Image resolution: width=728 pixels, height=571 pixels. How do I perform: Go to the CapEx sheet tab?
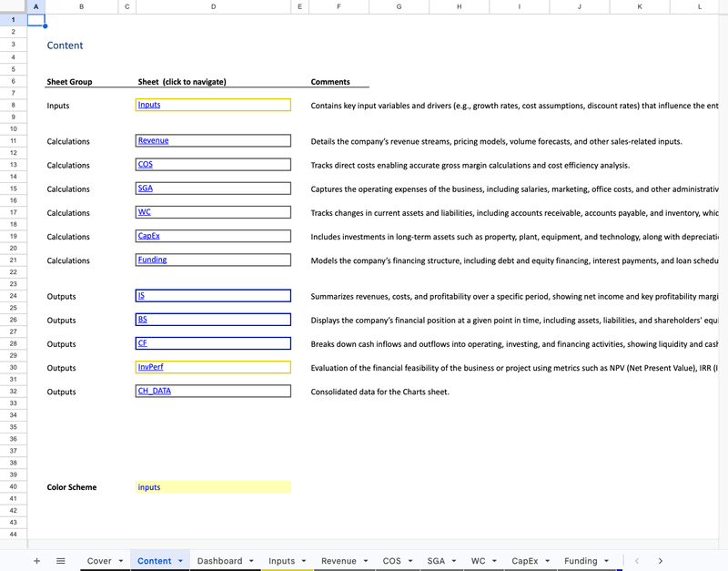pyautogui.click(x=525, y=561)
